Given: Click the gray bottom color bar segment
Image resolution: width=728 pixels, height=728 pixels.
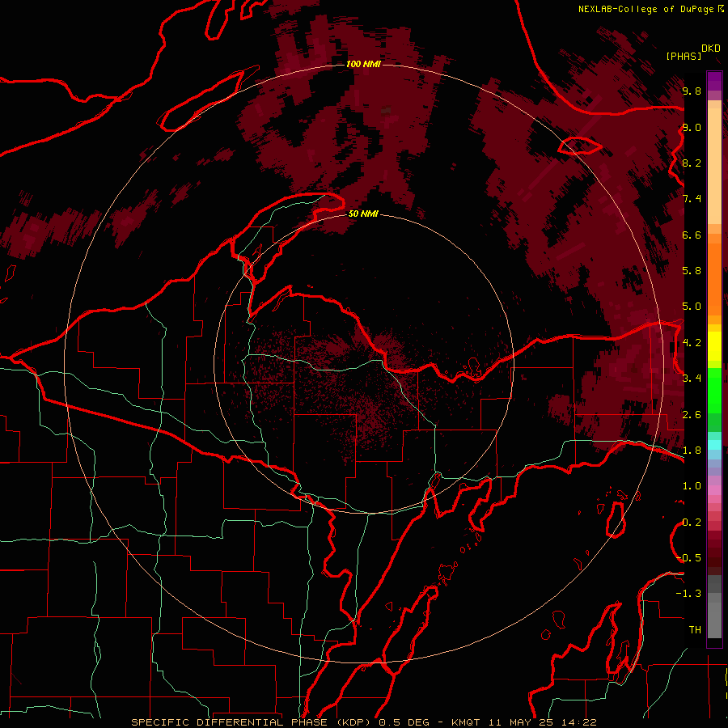Looking at the screenshot, I should (714, 620).
